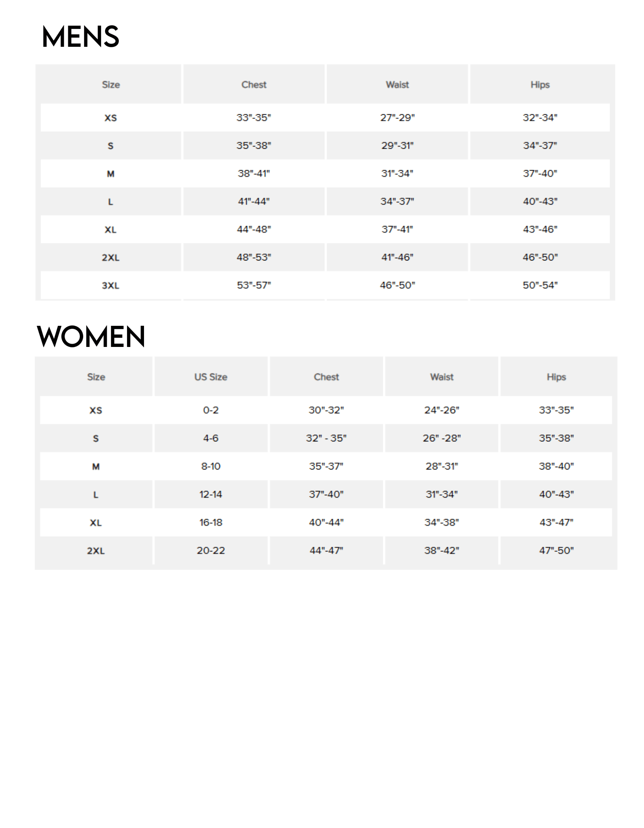Image resolution: width=644 pixels, height=828 pixels.
Task: Click the Mens XS size label
Action: click(x=111, y=118)
